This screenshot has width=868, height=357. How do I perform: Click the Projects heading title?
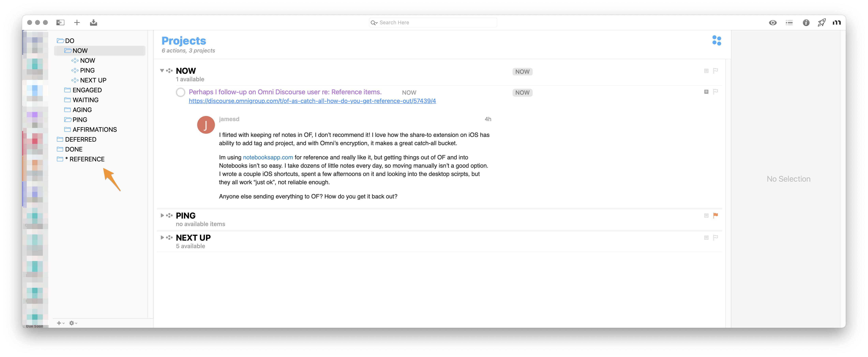[184, 41]
